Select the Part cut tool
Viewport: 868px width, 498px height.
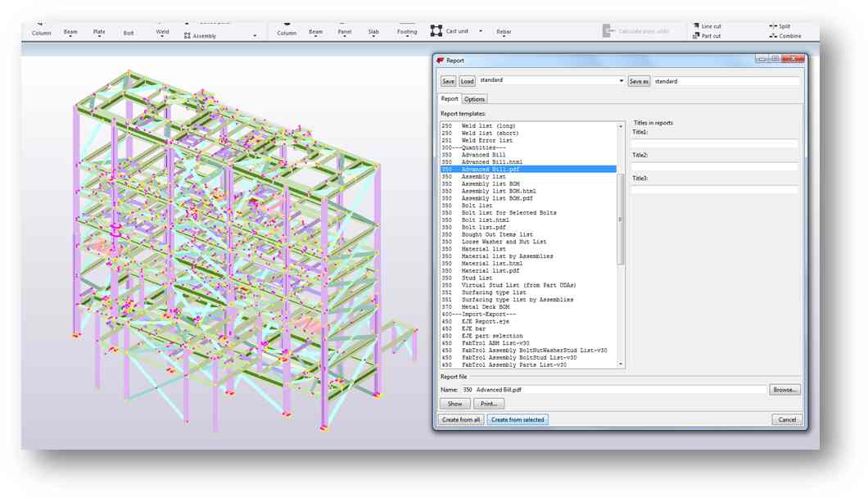pyautogui.click(x=707, y=36)
